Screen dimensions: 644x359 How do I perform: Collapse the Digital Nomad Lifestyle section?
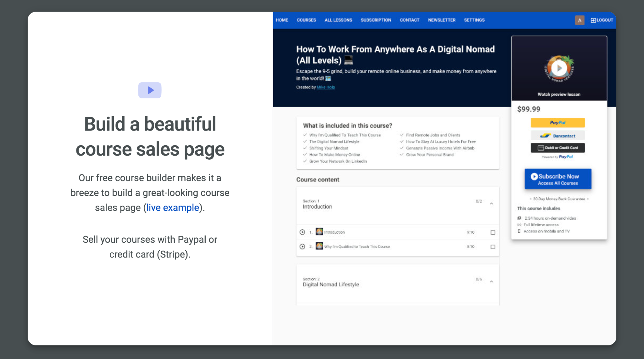491,281
